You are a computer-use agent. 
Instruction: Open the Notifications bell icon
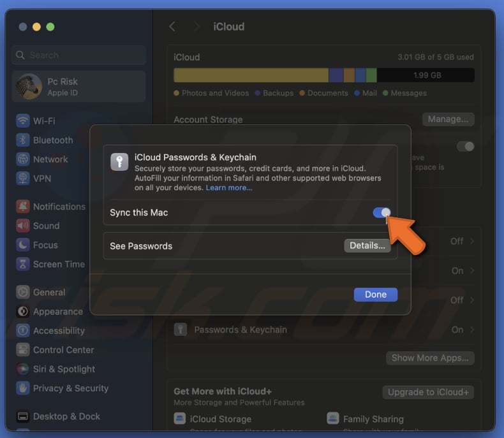23,207
